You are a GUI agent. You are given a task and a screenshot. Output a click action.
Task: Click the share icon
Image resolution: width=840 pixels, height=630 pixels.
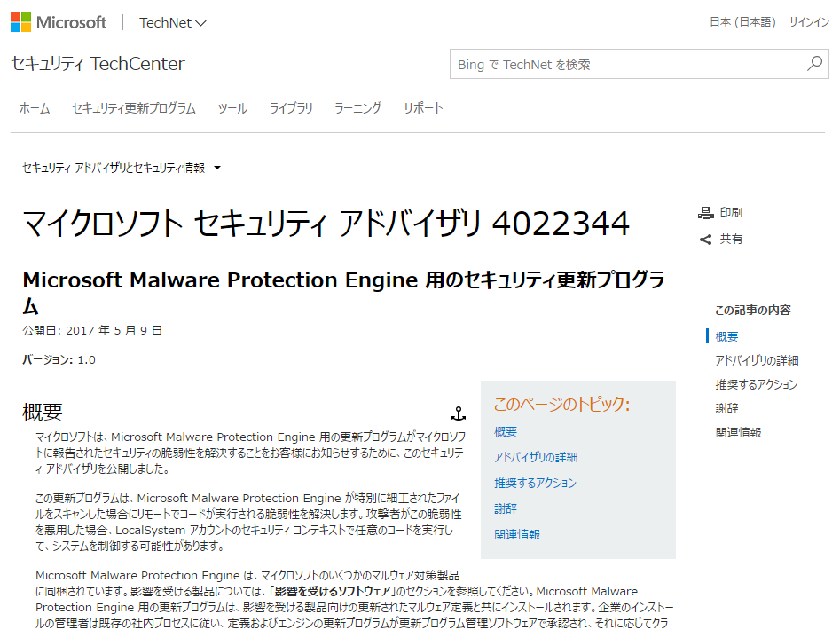[706, 240]
